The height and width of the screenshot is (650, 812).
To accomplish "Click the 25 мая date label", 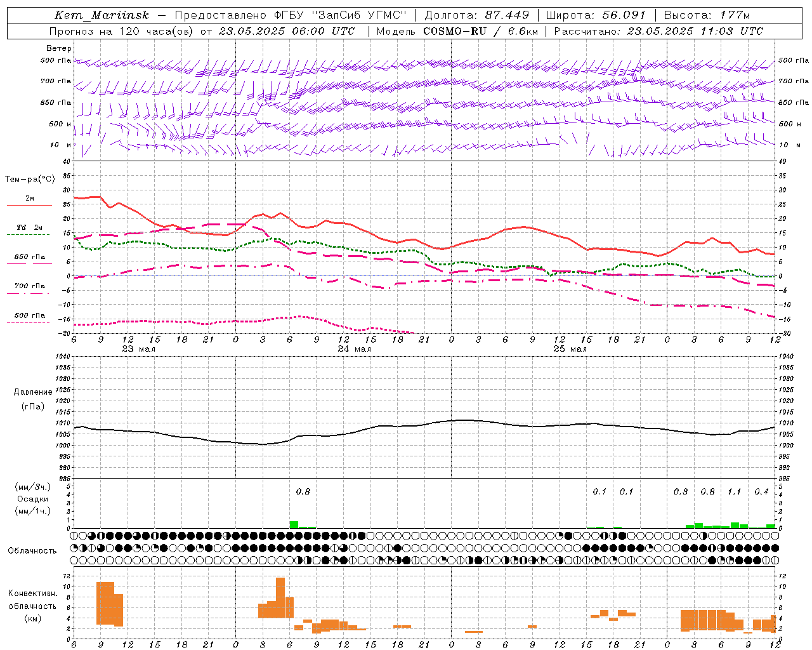I will 570,349.
